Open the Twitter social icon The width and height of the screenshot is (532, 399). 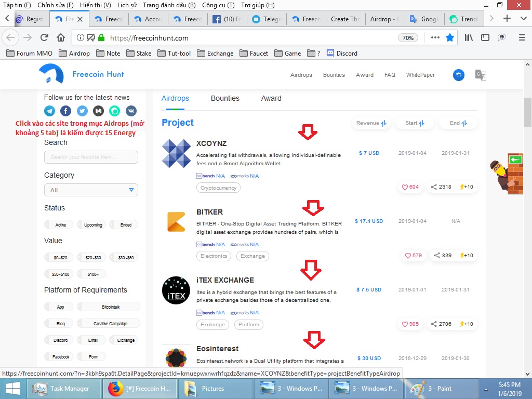point(82,111)
